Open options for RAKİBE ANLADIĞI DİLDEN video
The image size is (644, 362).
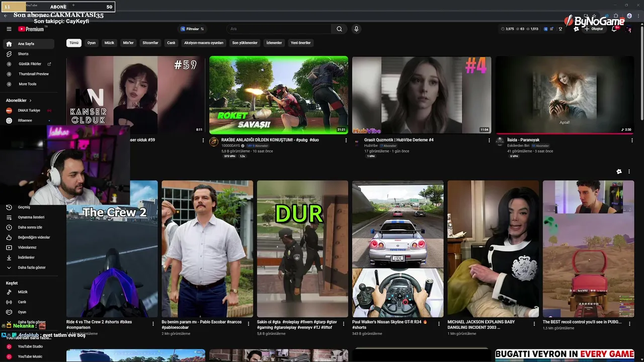[x=346, y=140]
